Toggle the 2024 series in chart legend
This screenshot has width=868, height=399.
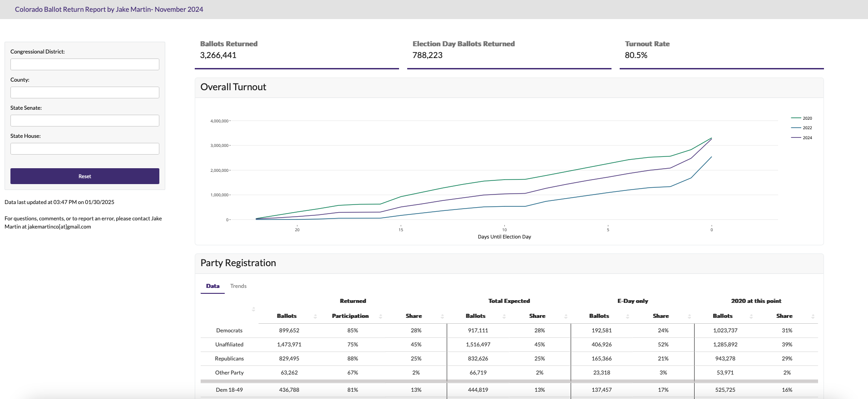click(x=802, y=138)
